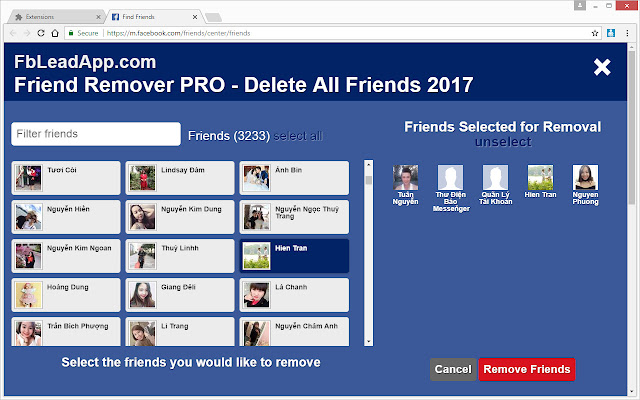Screen dimensions: 640x400
Task: Click the browser forward arrow
Action: (x=27, y=33)
